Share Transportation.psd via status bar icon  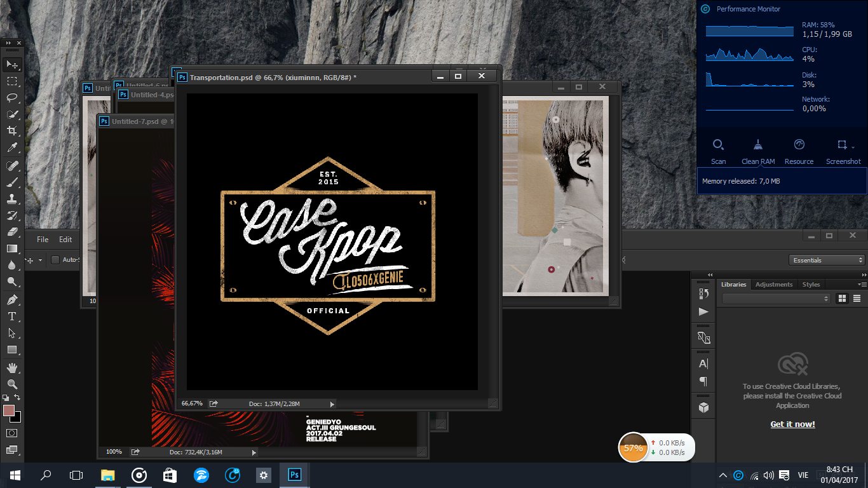(x=214, y=403)
